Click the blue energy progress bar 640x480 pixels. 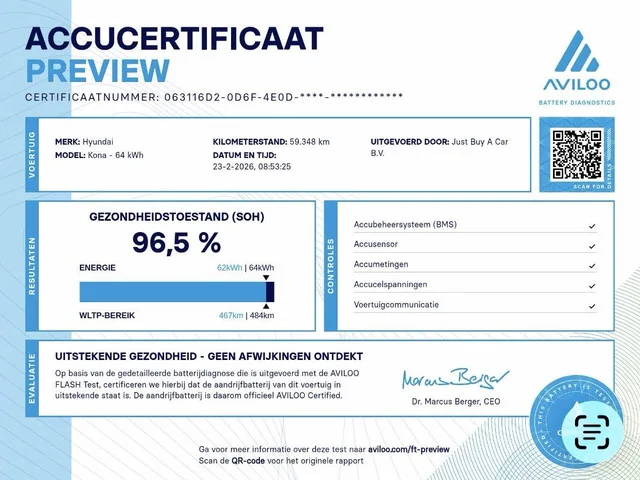click(x=172, y=291)
